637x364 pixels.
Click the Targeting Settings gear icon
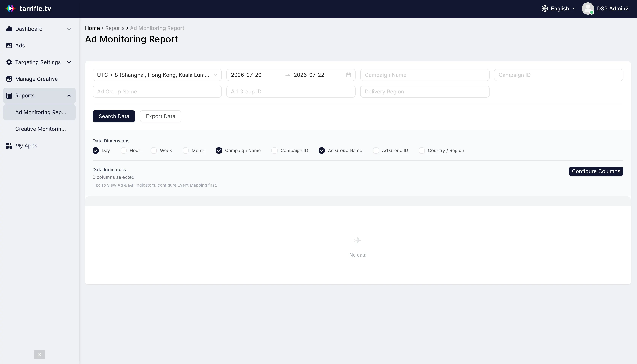9,62
